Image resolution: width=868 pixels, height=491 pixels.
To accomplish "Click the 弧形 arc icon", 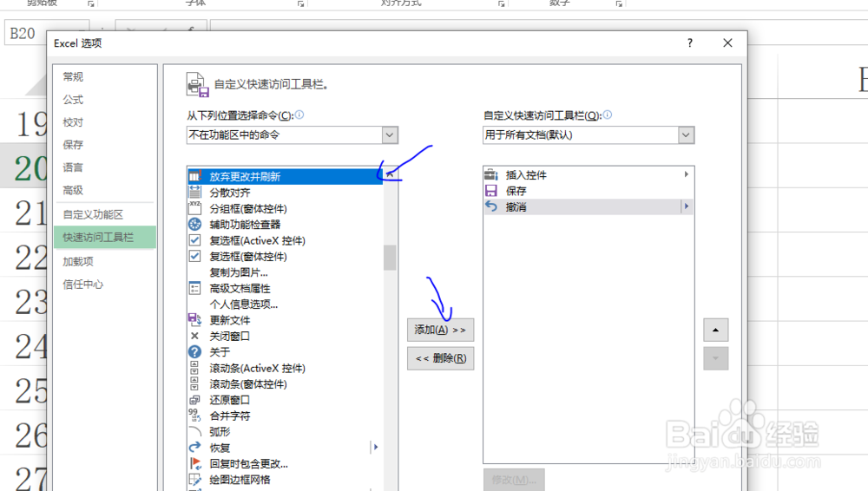I will (194, 432).
